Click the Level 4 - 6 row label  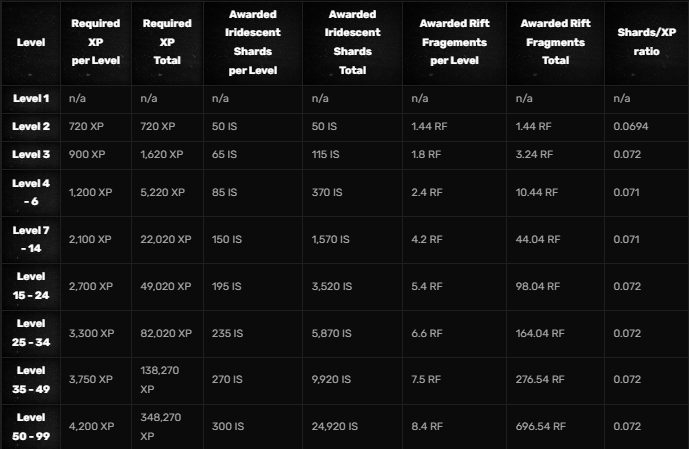click(x=30, y=191)
